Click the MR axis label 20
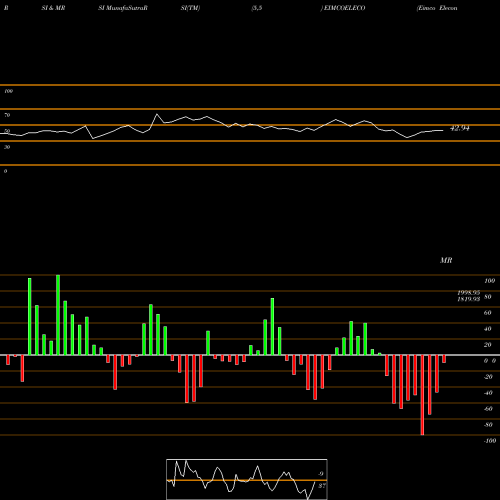This screenshot has height=500, width=500. (x=487, y=345)
